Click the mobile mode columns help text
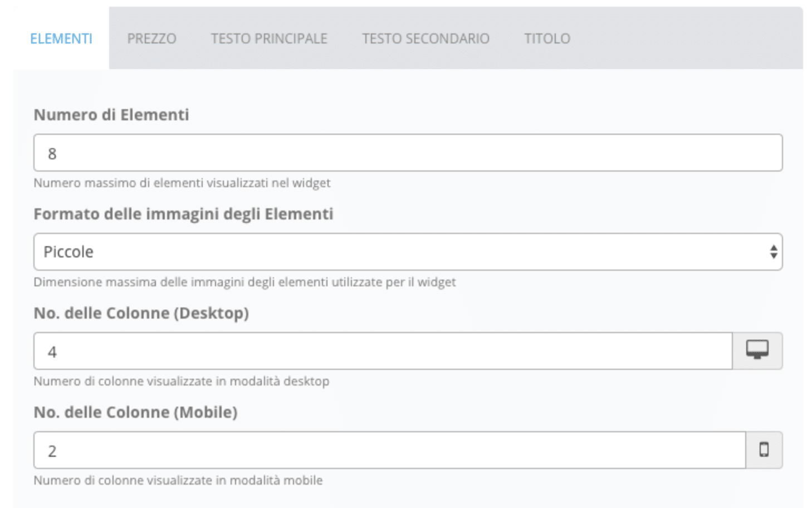The image size is (812, 508). [178, 480]
